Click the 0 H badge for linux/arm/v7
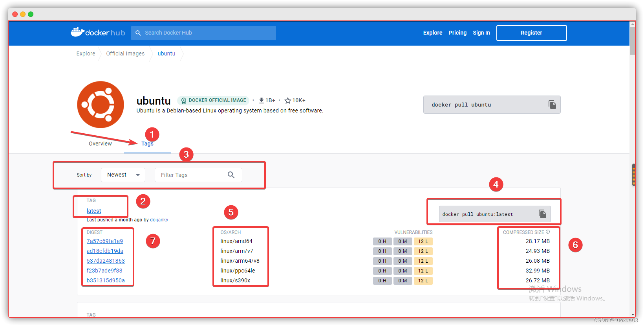The height and width of the screenshot is (326, 644). [x=382, y=251]
